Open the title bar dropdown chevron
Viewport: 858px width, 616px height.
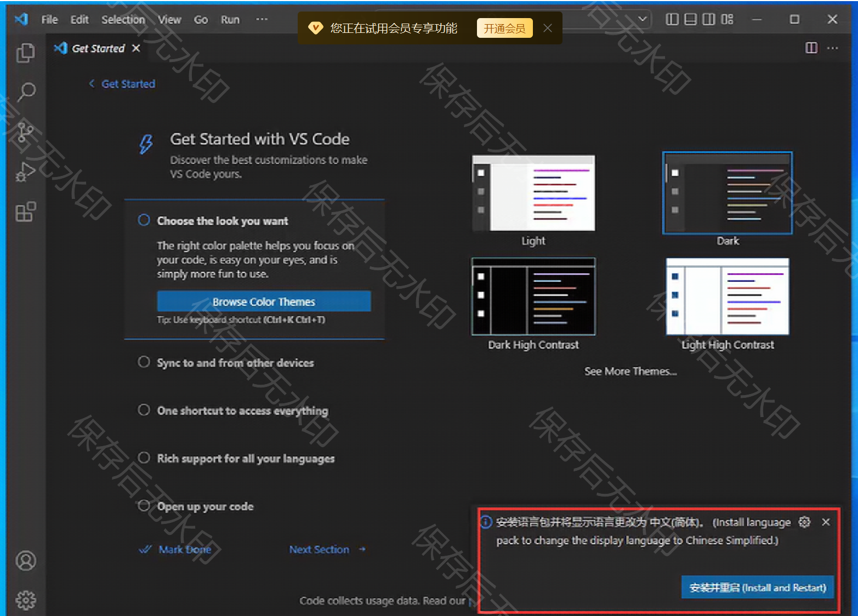643,19
